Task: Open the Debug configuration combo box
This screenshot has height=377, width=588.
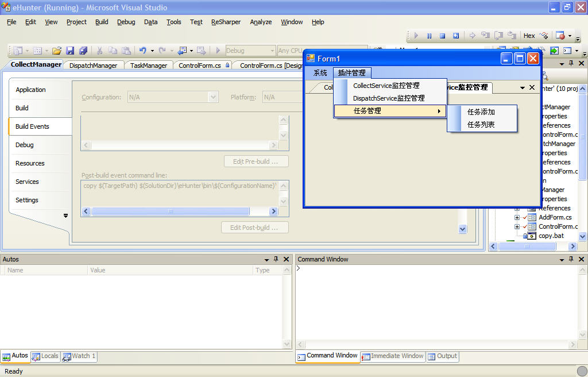Action: [250, 51]
